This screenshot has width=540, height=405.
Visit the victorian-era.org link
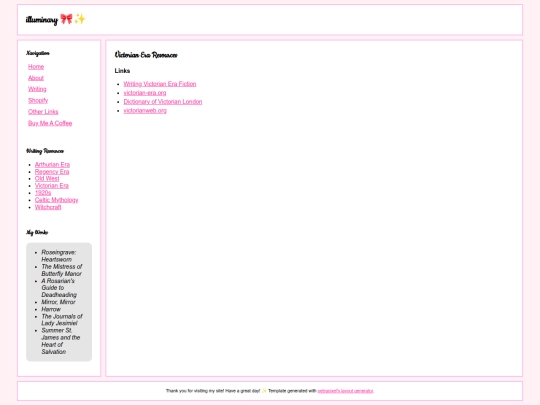point(145,93)
